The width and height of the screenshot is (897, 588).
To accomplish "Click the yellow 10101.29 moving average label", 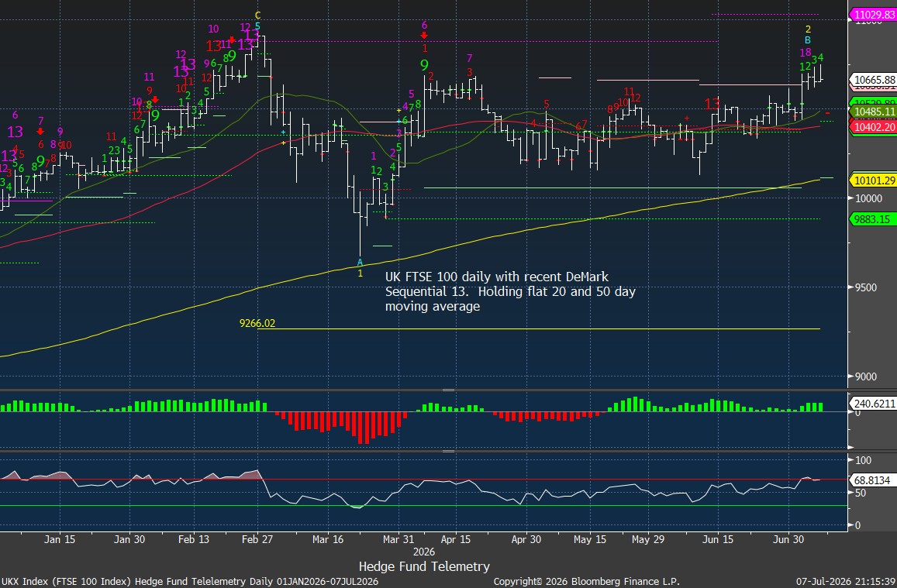I will point(874,181).
